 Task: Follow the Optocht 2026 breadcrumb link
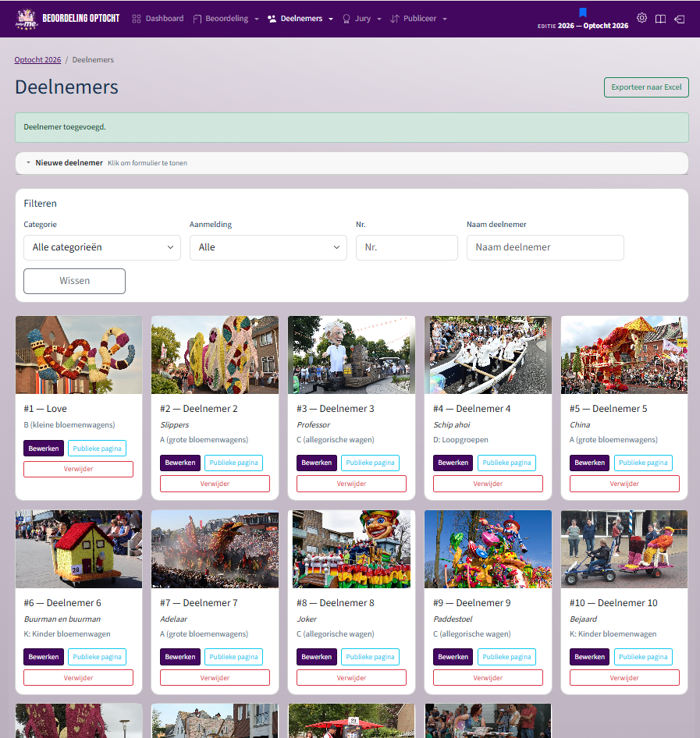37,60
